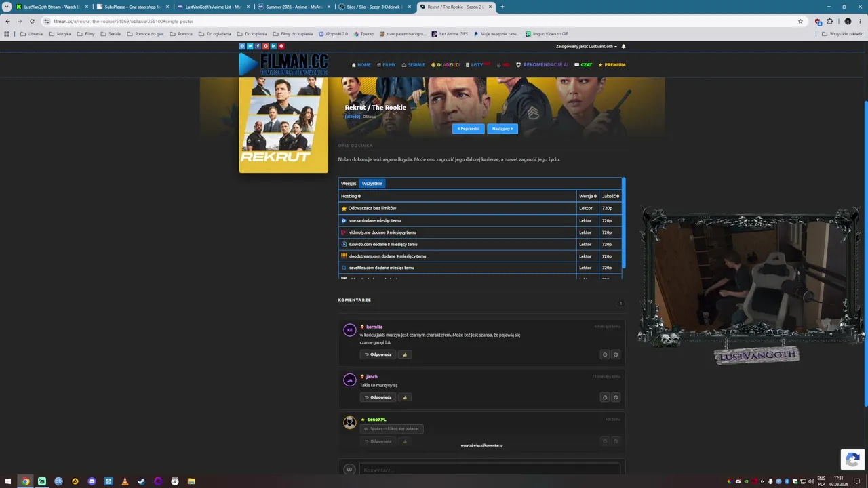Screen dimensions: 868x488
Task: Go back in Chrome history
Action: tap(7, 21)
